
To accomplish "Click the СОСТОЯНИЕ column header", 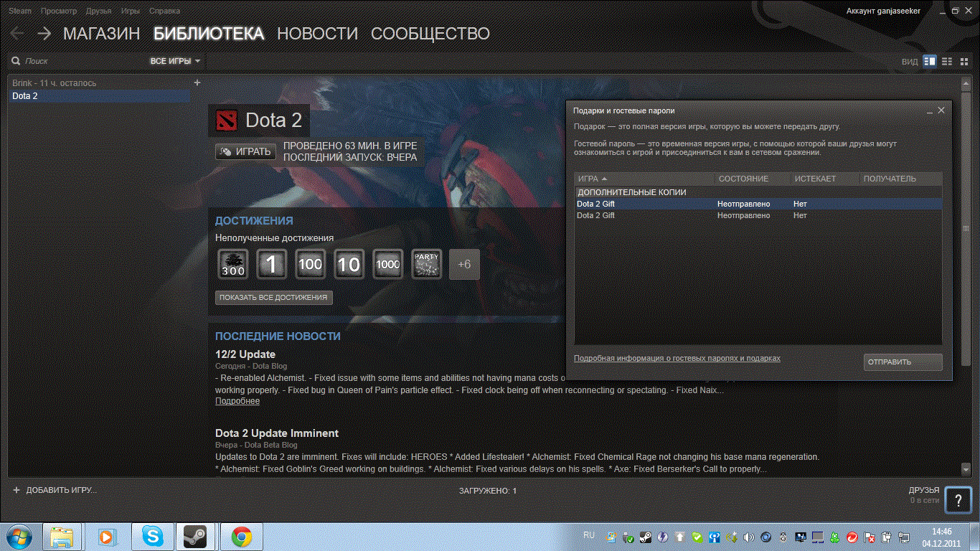I will [x=753, y=179].
